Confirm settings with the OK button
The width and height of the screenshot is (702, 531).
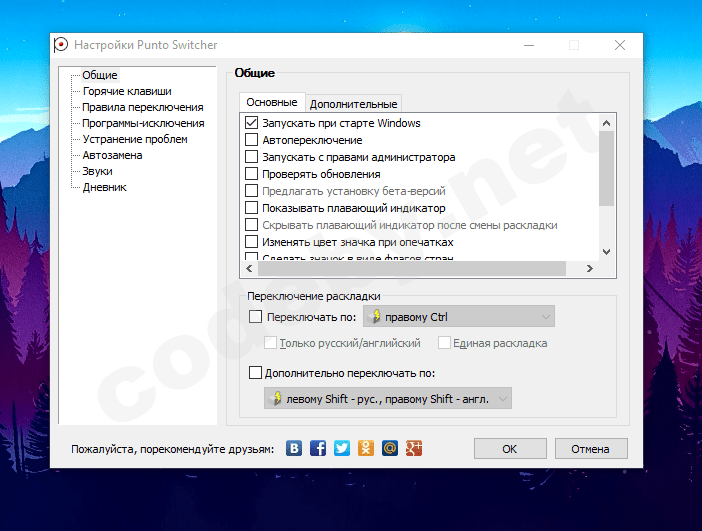(510, 449)
